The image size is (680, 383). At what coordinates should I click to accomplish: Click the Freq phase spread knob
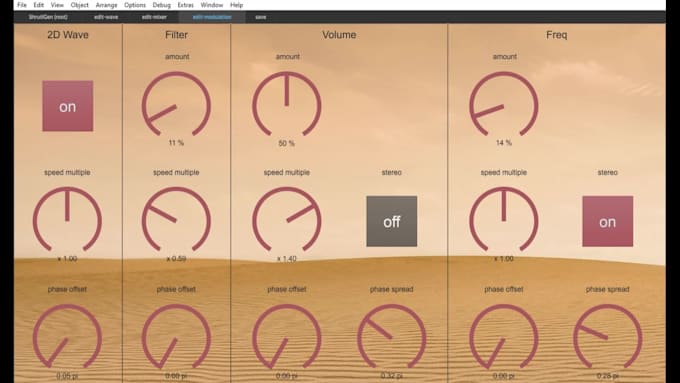point(608,337)
